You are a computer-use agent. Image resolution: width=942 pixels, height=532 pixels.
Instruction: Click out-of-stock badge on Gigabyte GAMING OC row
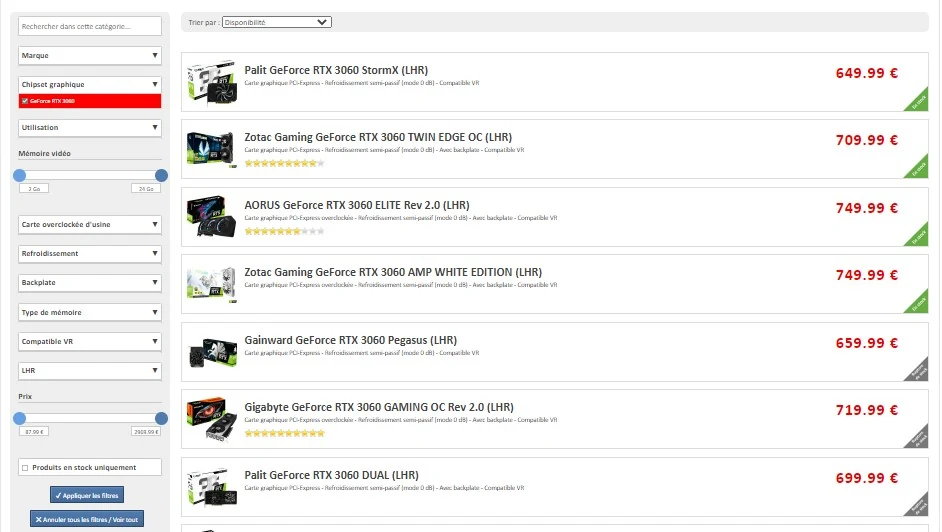(919, 439)
